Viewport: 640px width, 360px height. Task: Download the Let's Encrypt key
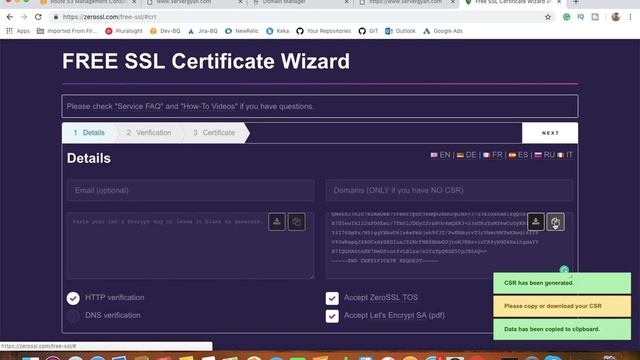click(277, 222)
